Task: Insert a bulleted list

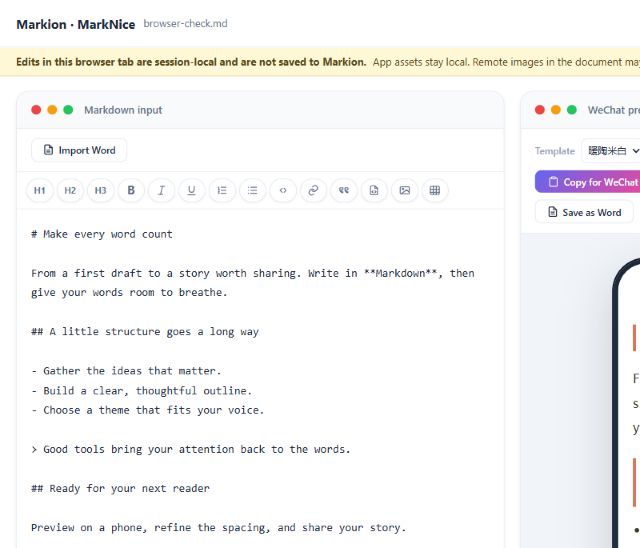Action: click(x=252, y=190)
